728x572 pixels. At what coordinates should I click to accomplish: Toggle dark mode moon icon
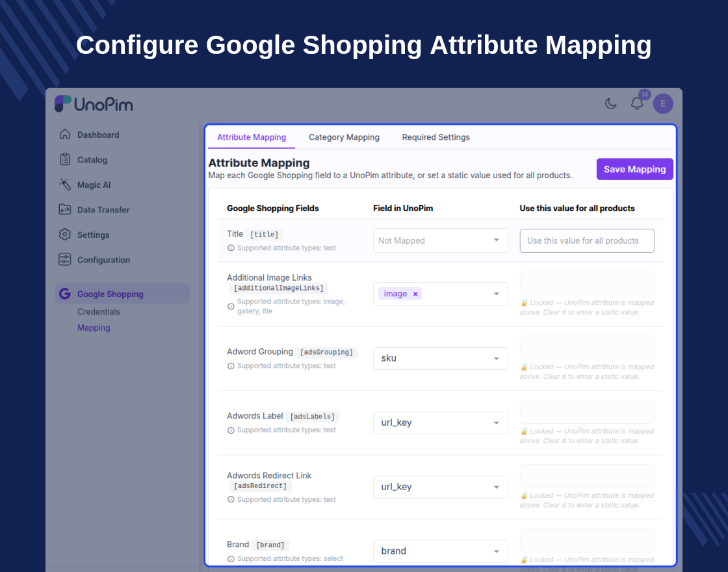pyautogui.click(x=610, y=103)
